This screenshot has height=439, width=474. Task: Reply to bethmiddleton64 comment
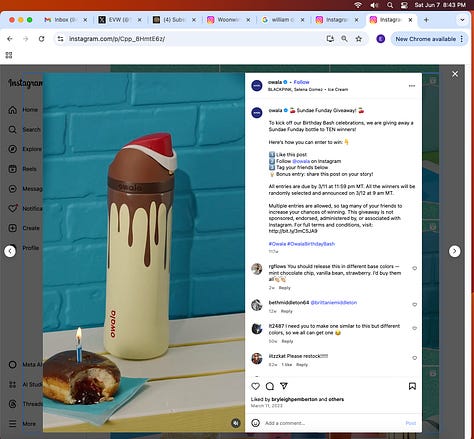coord(286,311)
